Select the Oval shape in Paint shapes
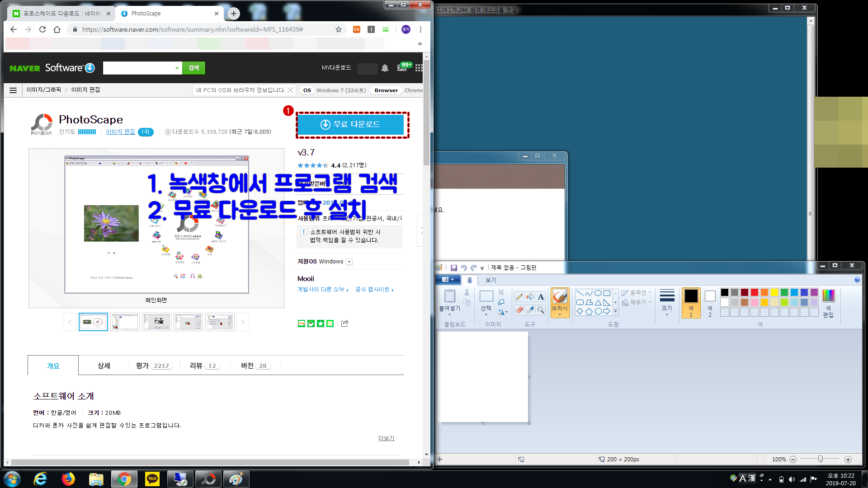The height and width of the screenshot is (488, 868). point(598,293)
